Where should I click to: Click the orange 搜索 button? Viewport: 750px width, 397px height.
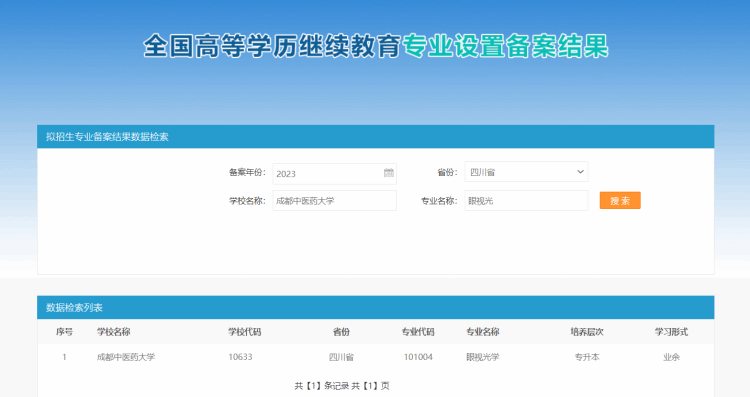pyautogui.click(x=620, y=200)
